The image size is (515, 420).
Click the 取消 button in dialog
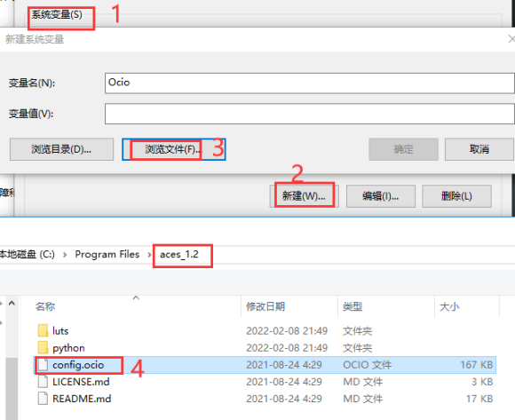pyautogui.click(x=479, y=149)
